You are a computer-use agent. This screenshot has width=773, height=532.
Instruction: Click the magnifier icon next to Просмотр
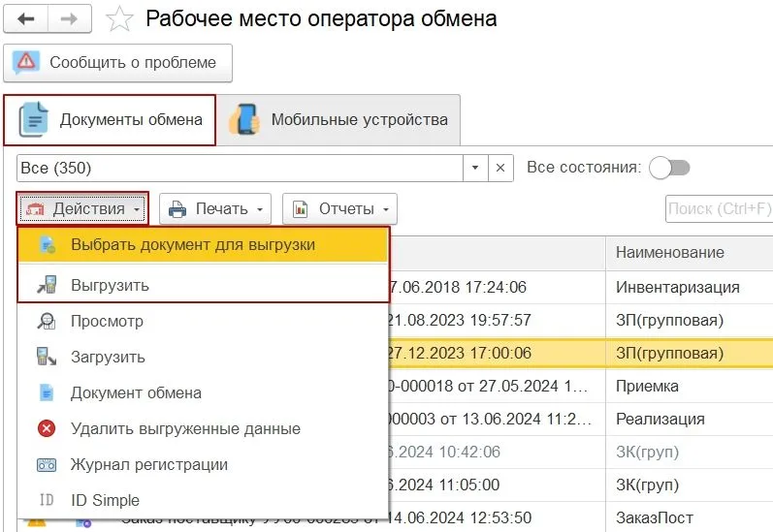[x=46, y=322]
